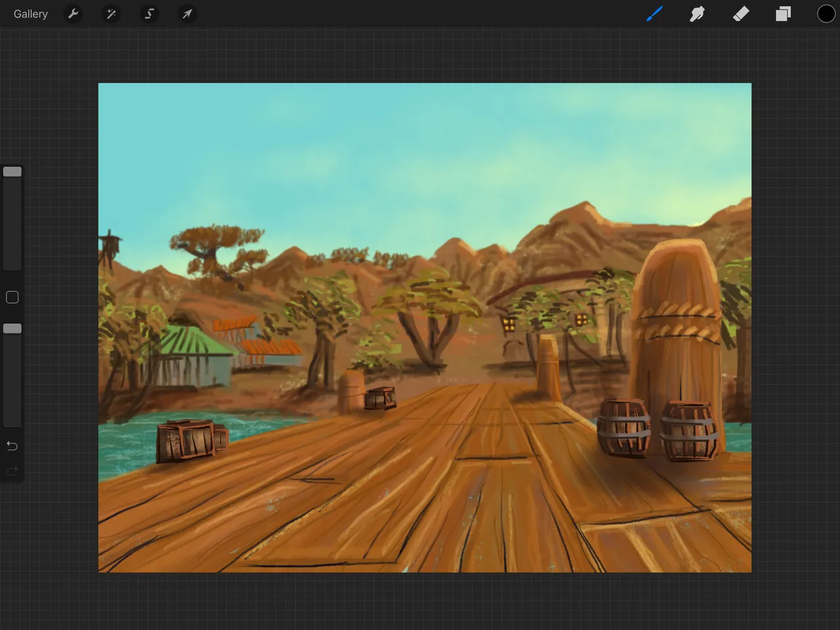Open the Actions wrench menu
This screenshot has height=630, width=840.
[x=73, y=14]
